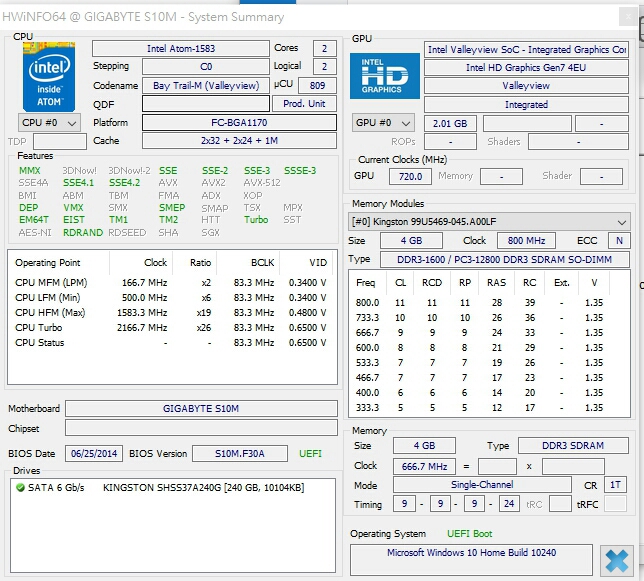Click the DDR3-1600 / PC3-12800 type field

[504, 259]
